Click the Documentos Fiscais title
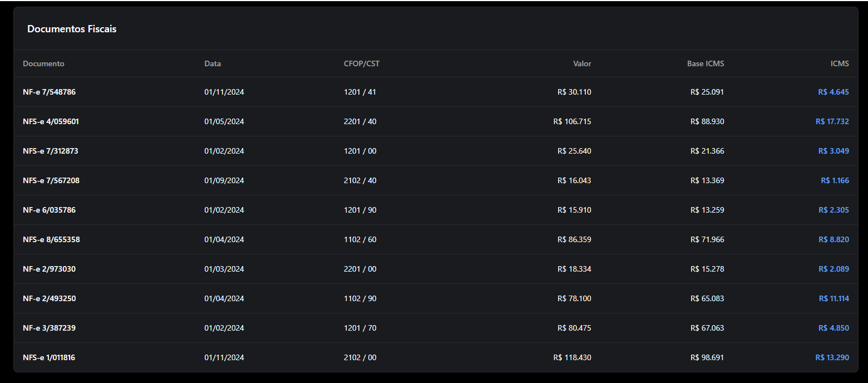The image size is (868, 383). [x=72, y=29]
